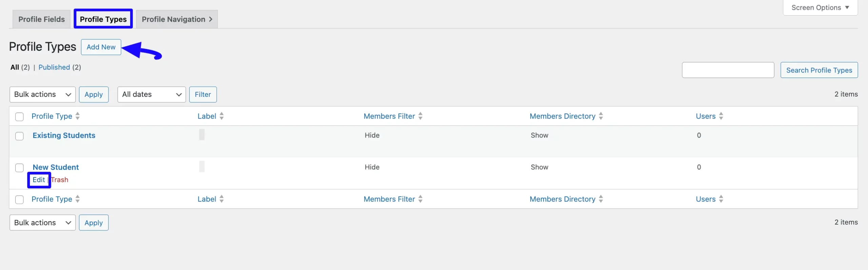Click sort arrows beside footer Members Filter
This screenshot has width=868, height=270.
420,199
